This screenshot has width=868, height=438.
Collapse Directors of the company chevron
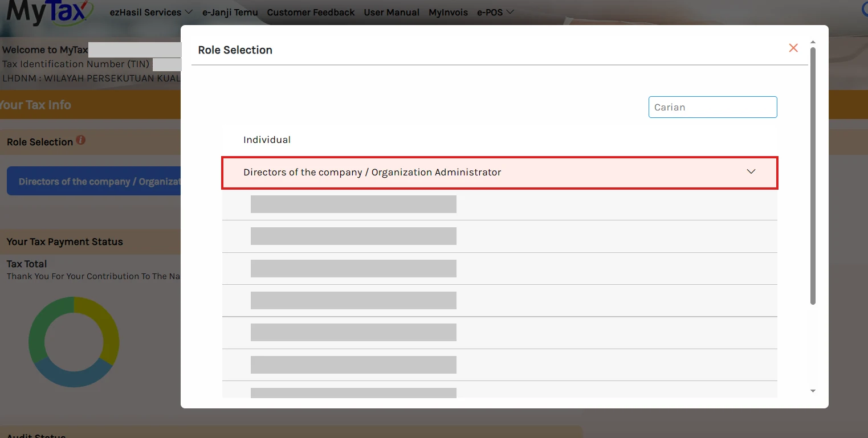tap(751, 171)
